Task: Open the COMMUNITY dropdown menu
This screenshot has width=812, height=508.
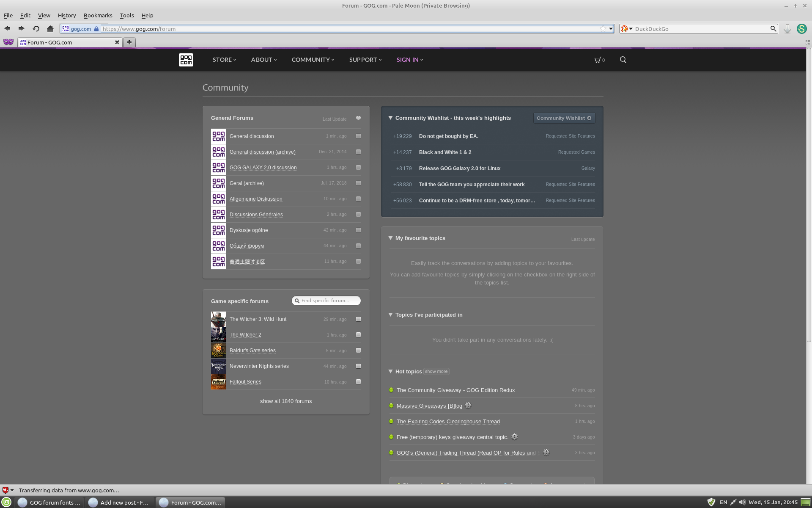Action: coord(313,60)
